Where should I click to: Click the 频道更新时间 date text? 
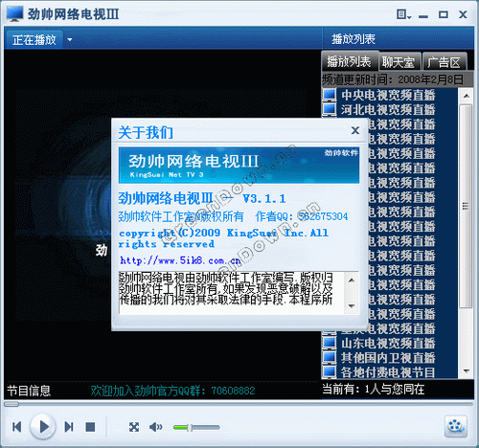(x=393, y=79)
